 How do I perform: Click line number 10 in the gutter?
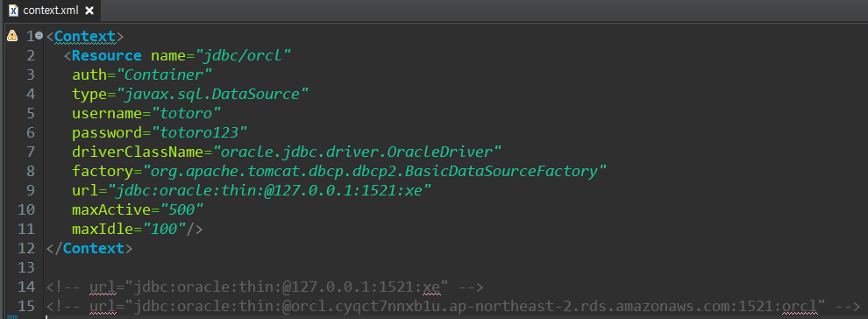(26, 210)
